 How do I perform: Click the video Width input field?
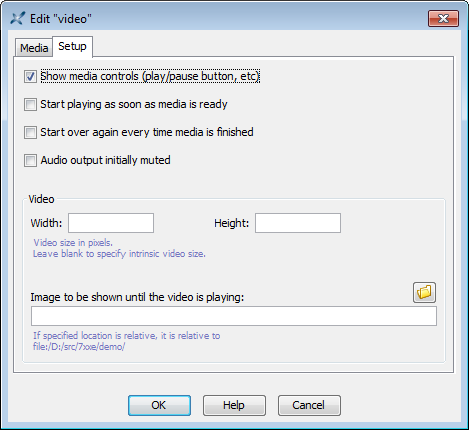pyautogui.click(x=111, y=223)
